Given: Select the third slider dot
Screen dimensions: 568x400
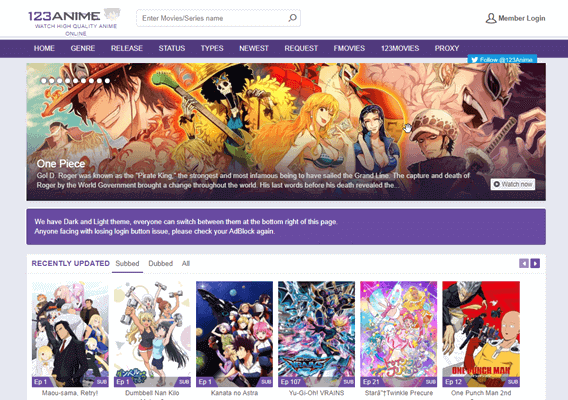Looking at the screenshot, I should (60, 81).
